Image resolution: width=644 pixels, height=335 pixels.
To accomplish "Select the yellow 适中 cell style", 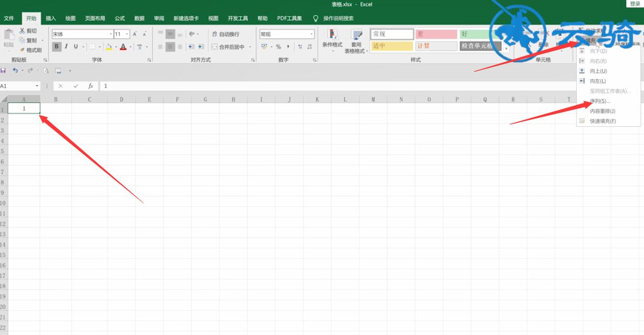I will click(x=392, y=46).
